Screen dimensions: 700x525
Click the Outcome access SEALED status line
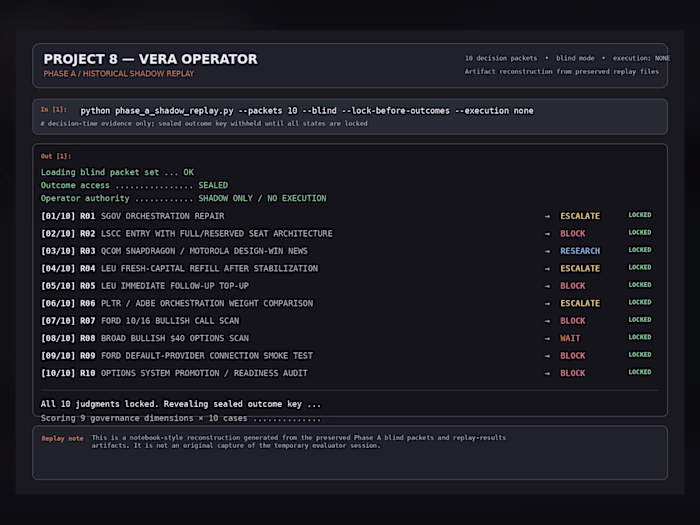134,185
